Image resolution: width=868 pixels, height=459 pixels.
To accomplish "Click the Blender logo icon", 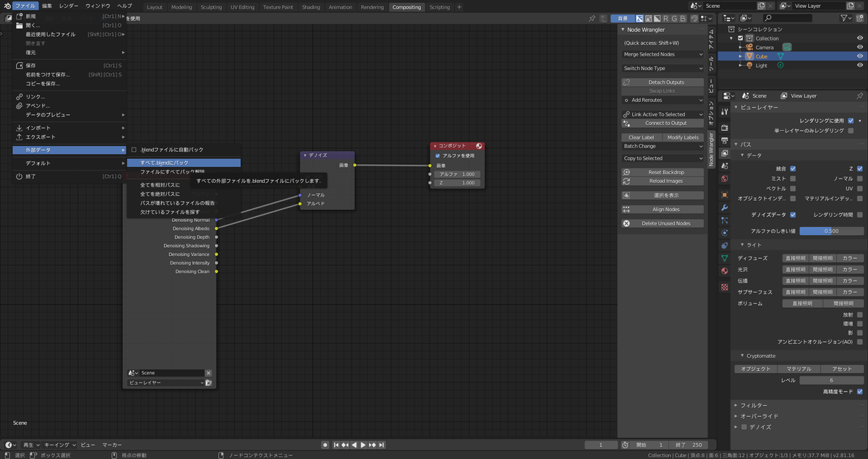I will 6,6.
